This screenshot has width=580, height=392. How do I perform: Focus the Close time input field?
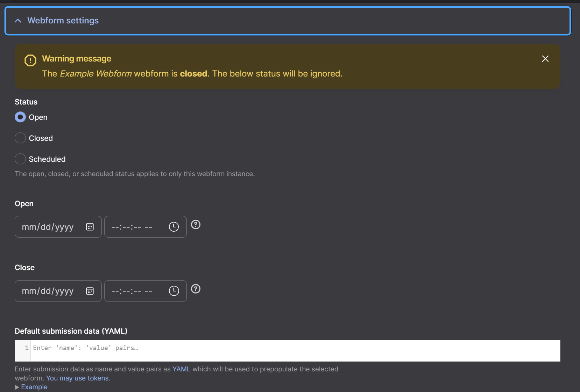coord(146,291)
